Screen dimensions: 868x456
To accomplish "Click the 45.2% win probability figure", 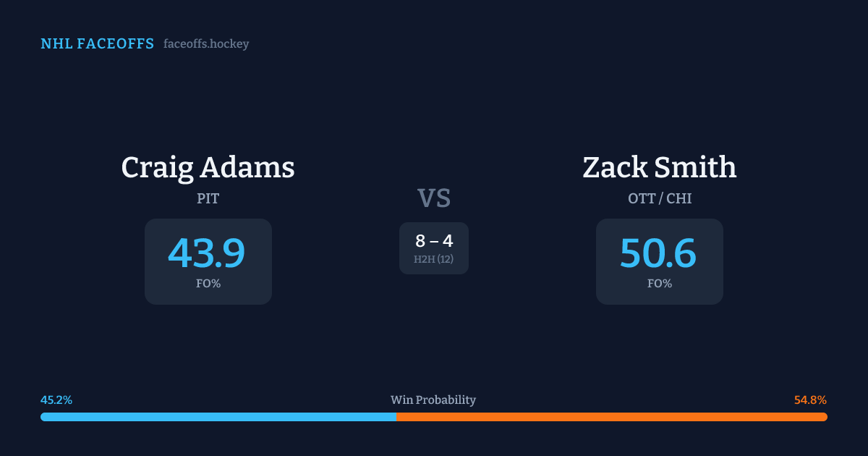I will tap(56, 400).
